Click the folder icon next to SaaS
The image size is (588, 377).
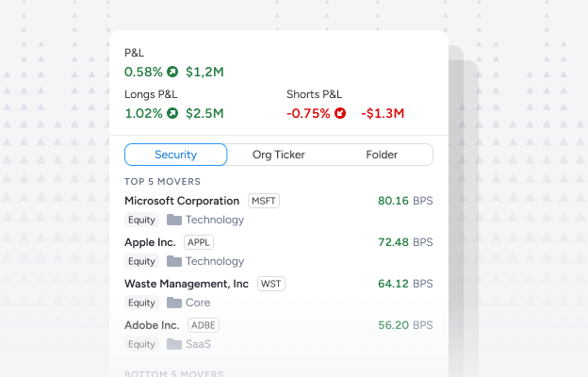point(174,344)
